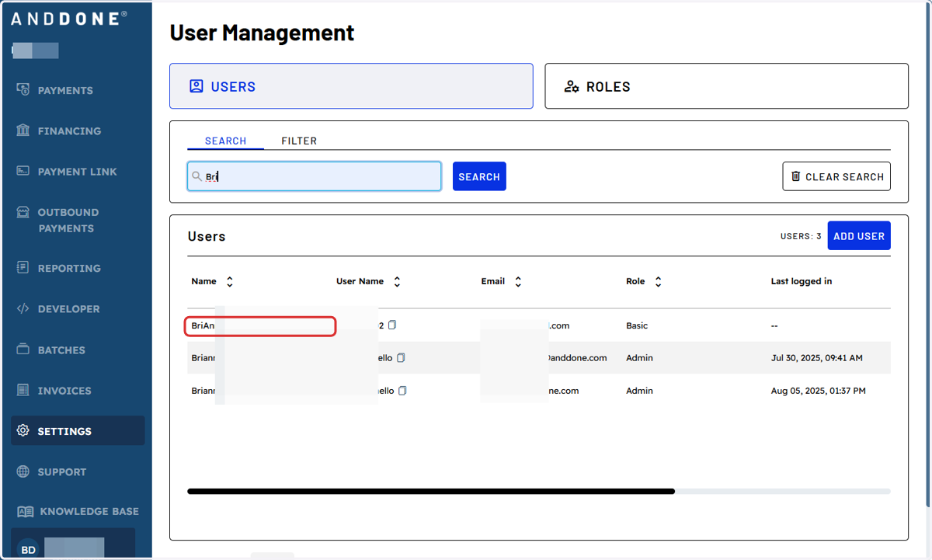Open the PAYMENTS menu item
Viewport: 932px width, 560px height.
coord(65,90)
